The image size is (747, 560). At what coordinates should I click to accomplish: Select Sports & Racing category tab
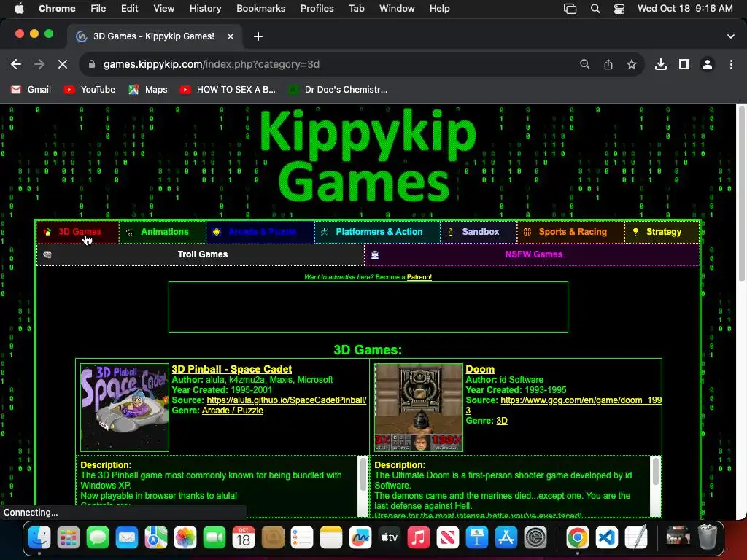(x=570, y=232)
